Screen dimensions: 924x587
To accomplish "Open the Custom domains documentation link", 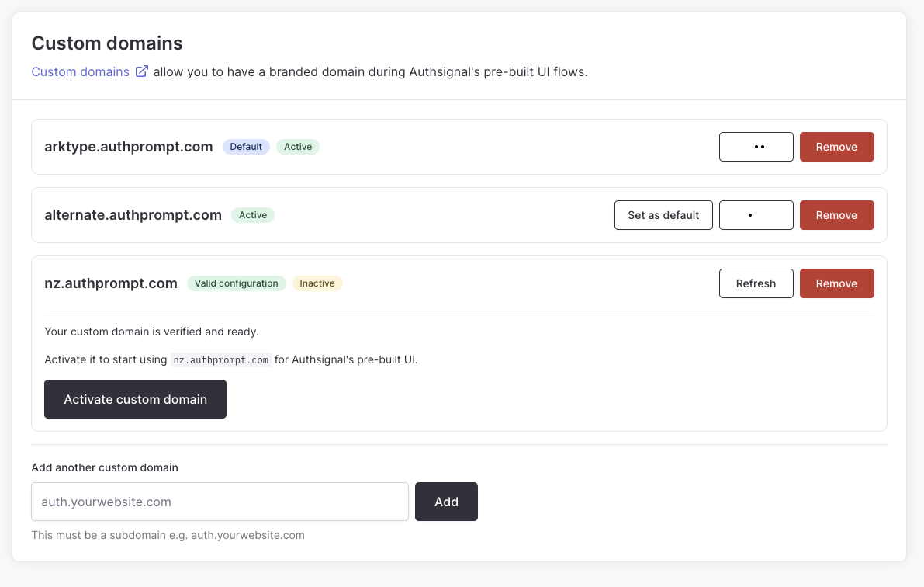I will click(80, 71).
